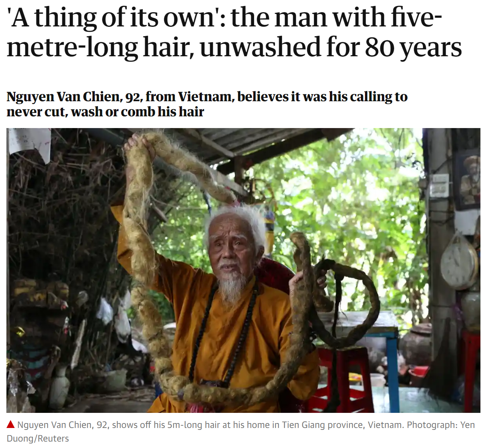Click the white paper notice hanging top-left

[29, 143]
